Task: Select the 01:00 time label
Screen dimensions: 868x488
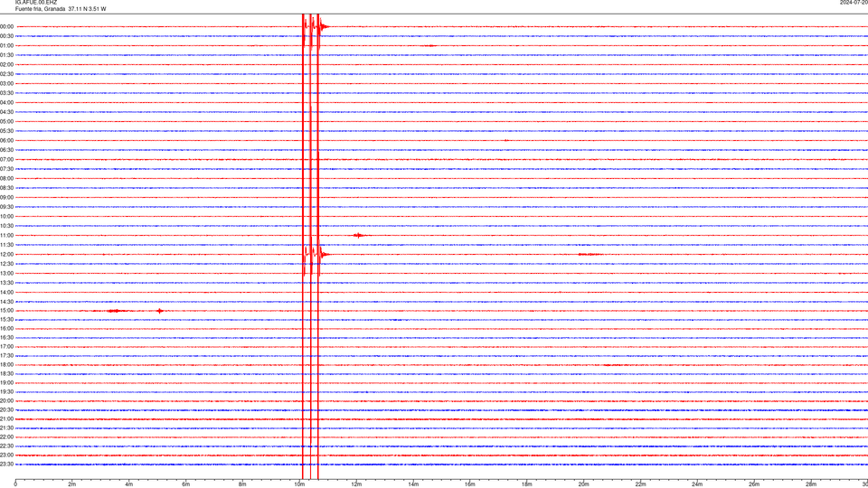Action: [6, 45]
